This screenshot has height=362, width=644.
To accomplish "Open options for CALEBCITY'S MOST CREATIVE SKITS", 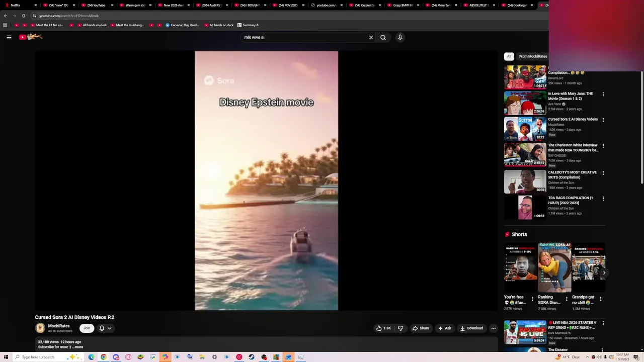I will (x=603, y=173).
